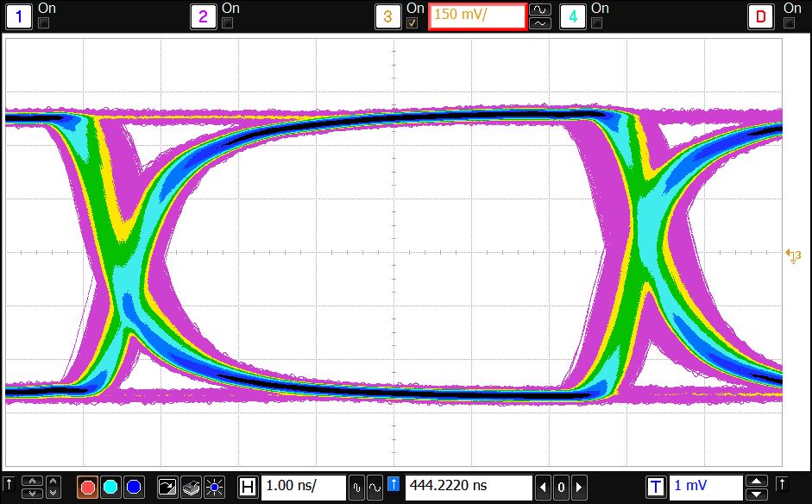The height and width of the screenshot is (504, 812).
Task: Click the trigger slope arrow icon near 444.2220 ns
Action: click(393, 486)
